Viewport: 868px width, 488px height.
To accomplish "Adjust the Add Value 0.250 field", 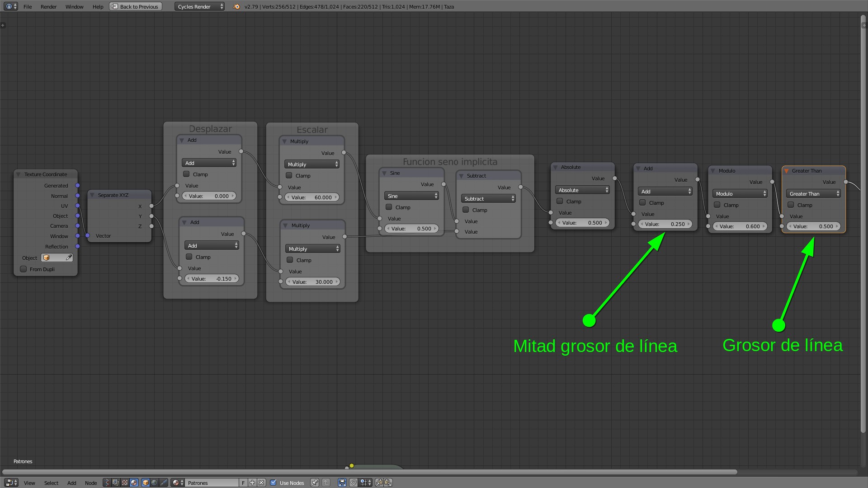I will tap(665, 224).
